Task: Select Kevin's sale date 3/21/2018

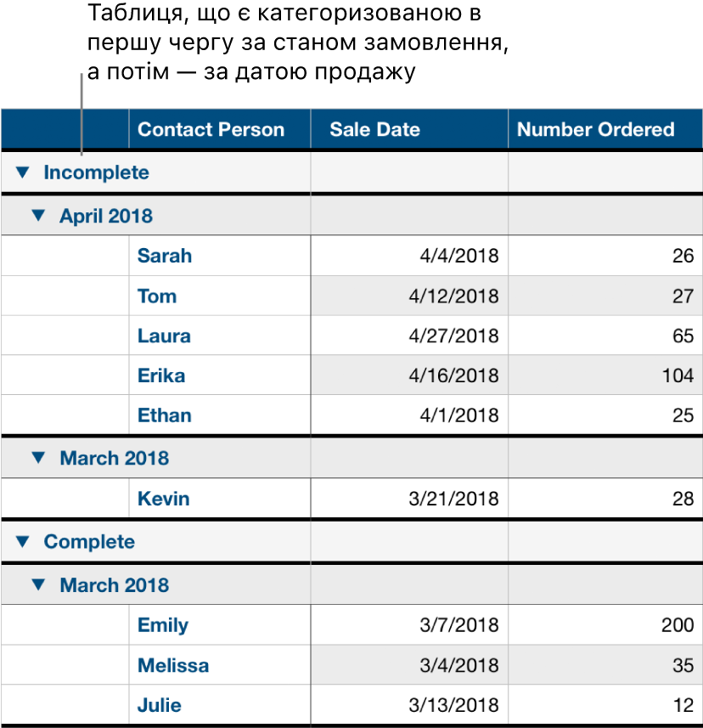Action: coord(453,499)
